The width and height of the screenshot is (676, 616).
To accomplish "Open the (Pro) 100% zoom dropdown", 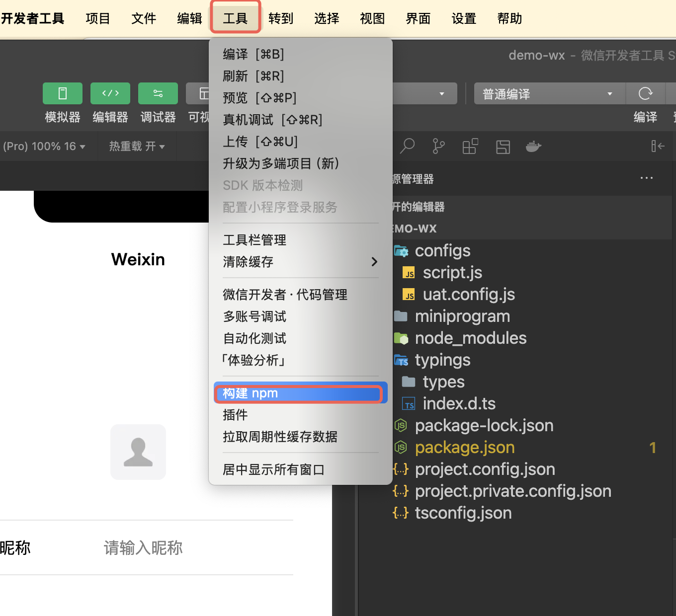I will [45, 146].
